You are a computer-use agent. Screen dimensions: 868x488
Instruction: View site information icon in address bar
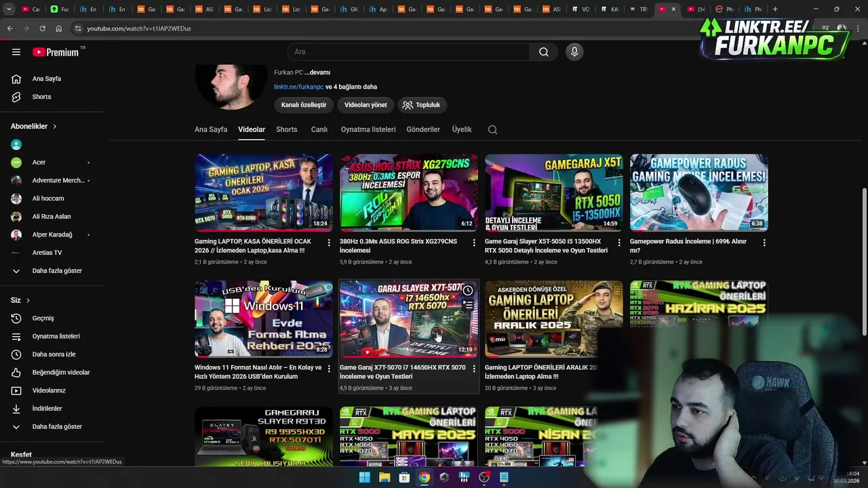pyautogui.click(x=78, y=28)
